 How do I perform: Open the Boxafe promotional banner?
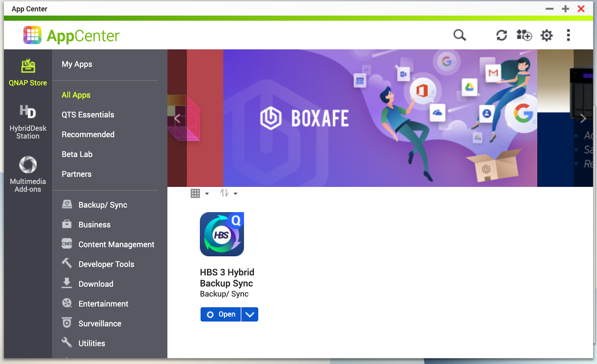380,118
